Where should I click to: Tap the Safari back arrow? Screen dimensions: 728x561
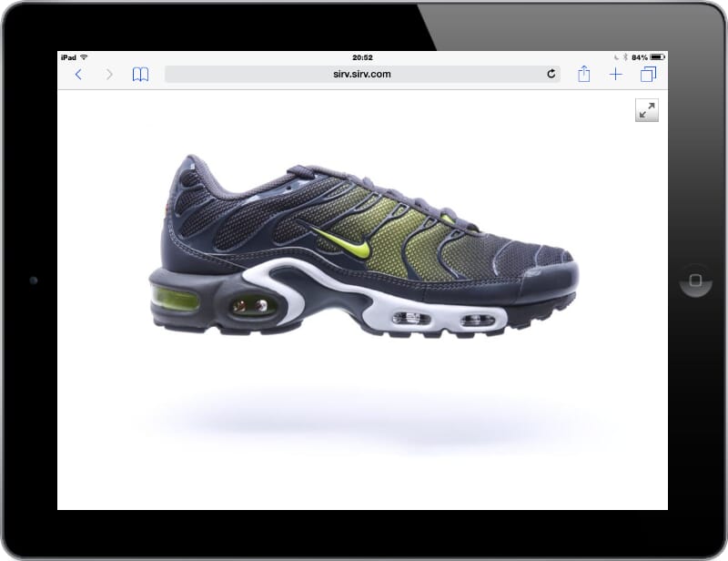(78, 75)
